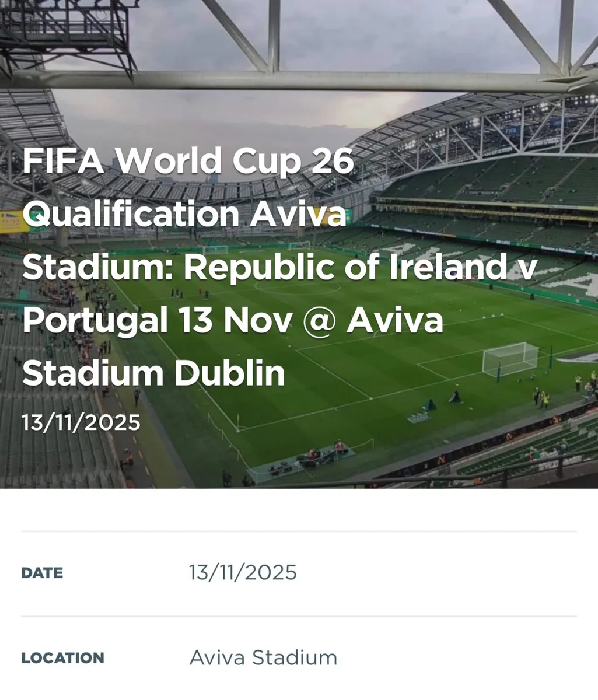
Task: Click the "Republic of Ireland v" title line
Action: (x=278, y=267)
